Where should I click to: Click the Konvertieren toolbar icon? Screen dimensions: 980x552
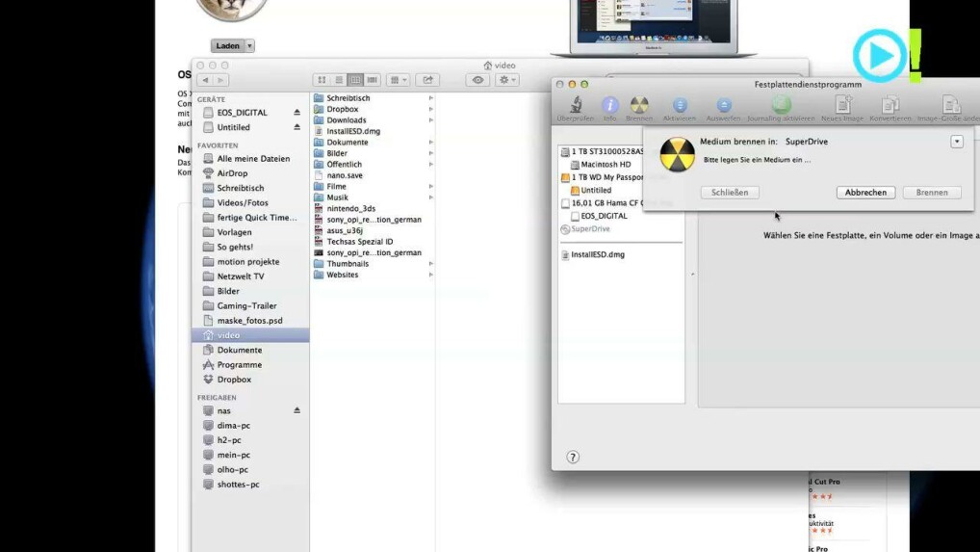890,105
